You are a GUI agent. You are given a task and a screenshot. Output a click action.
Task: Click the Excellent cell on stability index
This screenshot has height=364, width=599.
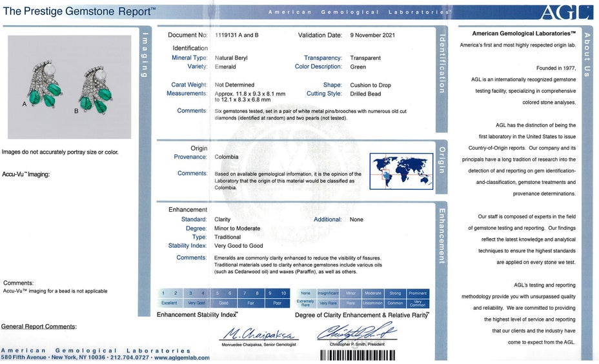(169, 303)
